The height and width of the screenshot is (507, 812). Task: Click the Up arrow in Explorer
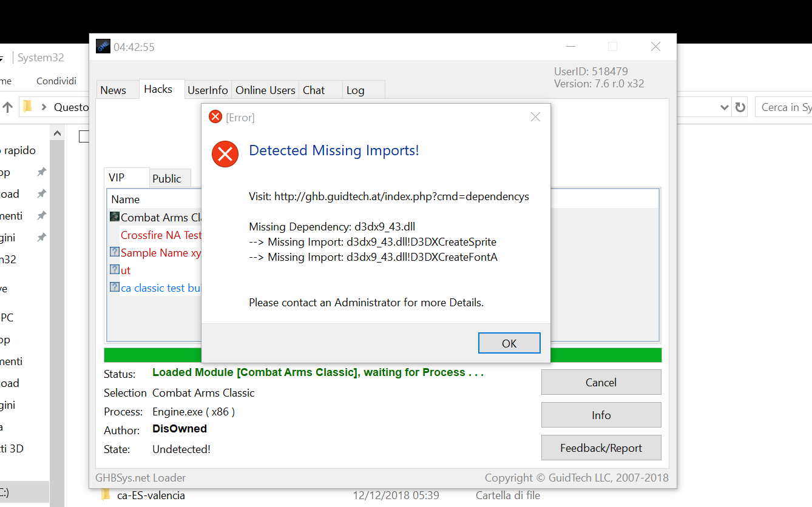pos(7,107)
